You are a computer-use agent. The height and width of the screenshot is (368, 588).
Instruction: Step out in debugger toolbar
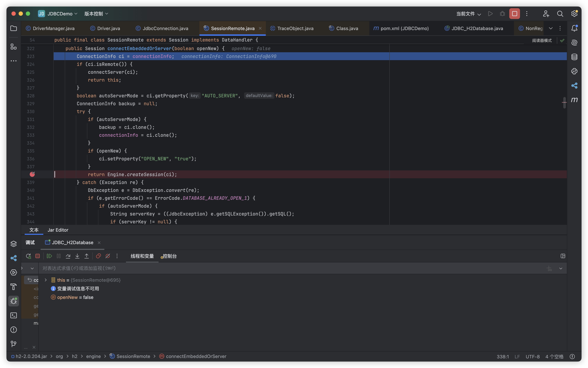click(x=87, y=256)
